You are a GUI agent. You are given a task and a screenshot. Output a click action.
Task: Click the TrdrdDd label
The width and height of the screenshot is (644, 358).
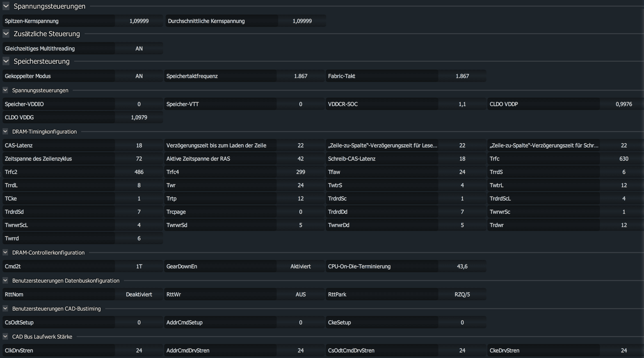337,212
